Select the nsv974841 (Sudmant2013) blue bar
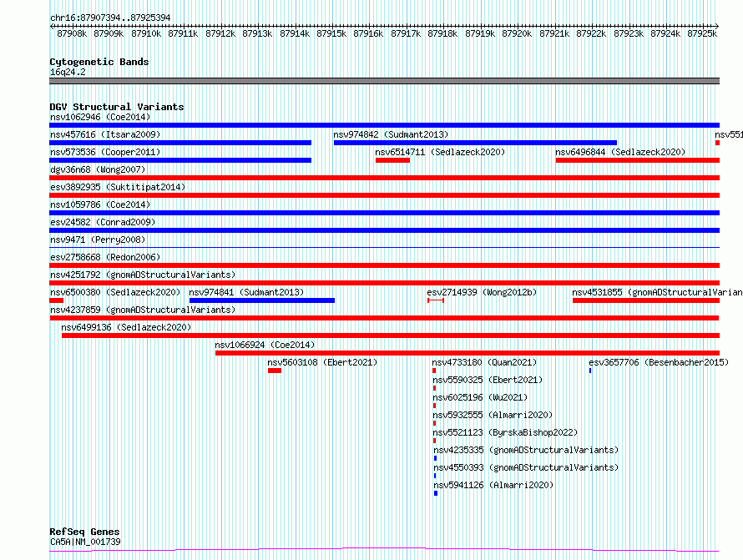743x560 pixels. click(x=262, y=300)
